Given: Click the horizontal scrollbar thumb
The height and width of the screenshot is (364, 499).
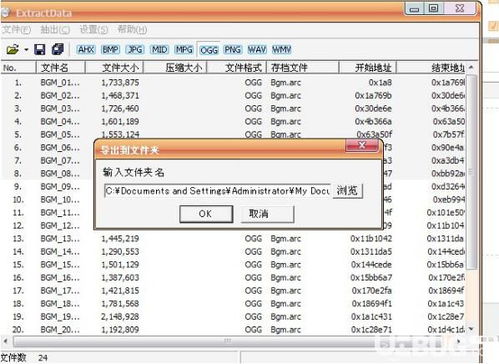Looking at the screenshot, I should [x=227, y=341].
